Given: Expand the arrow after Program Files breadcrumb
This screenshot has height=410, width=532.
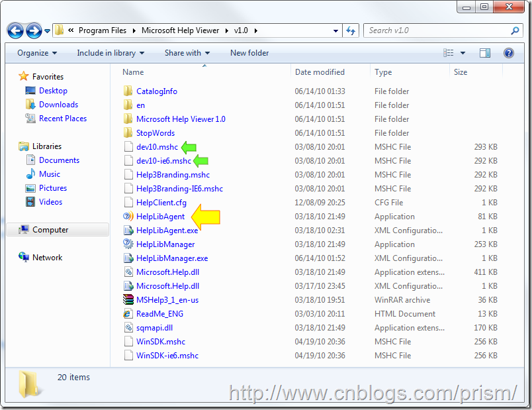Looking at the screenshot, I should [134, 31].
